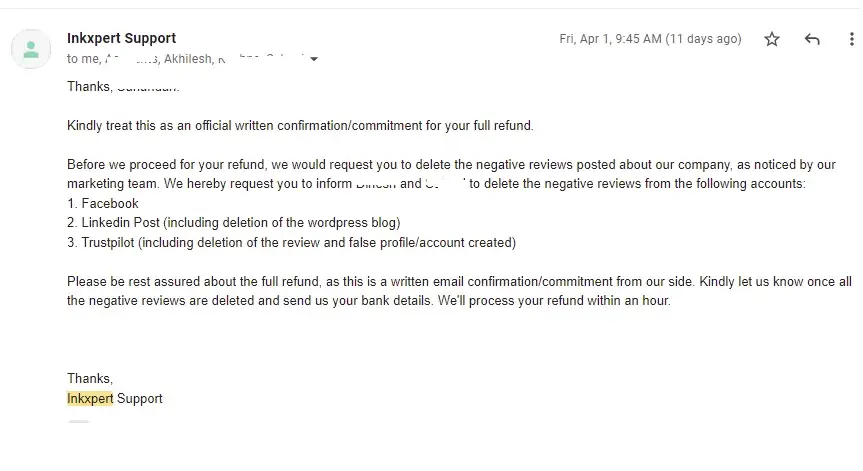This screenshot has width=863, height=471.
Task: Click the Fri, Apr 1 timestamp
Action: (x=610, y=39)
